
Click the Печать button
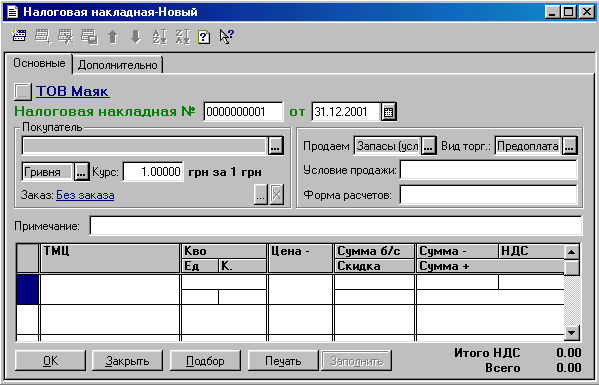pyautogui.click(x=283, y=361)
